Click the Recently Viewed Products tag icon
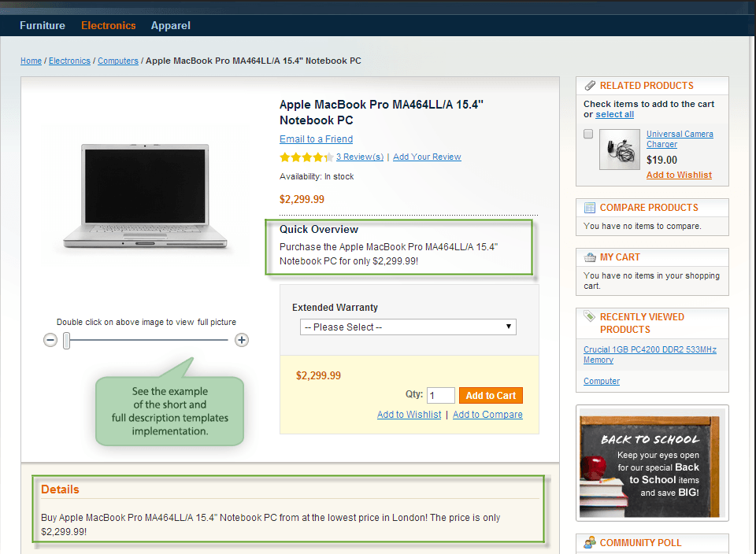The width and height of the screenshot is (756, 554). click(x=590, y=316)
